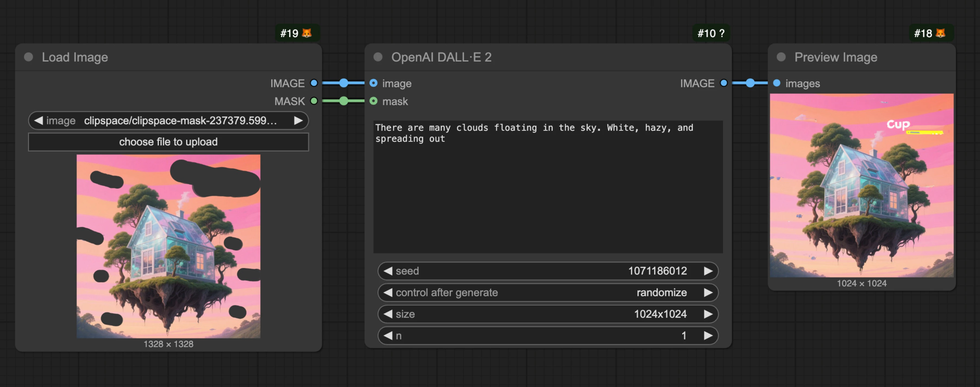
Task: Click the #10 ? badge above the DALL·E node
Action: (x=711, y=33)
